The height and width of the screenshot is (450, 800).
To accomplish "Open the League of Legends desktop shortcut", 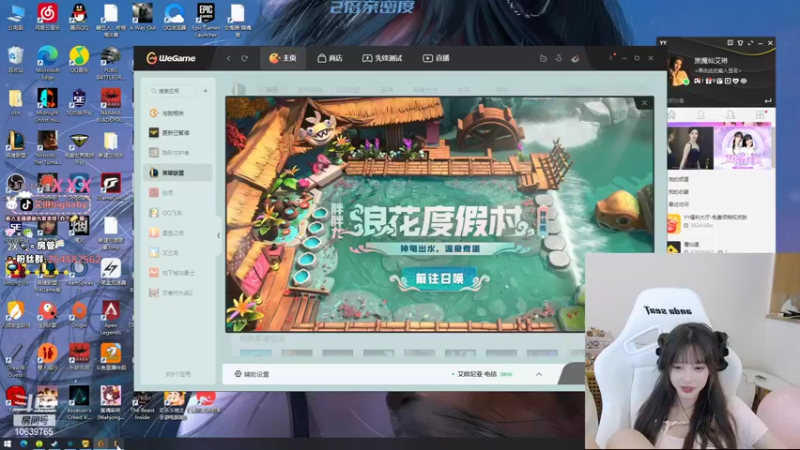I will (15, 145).
